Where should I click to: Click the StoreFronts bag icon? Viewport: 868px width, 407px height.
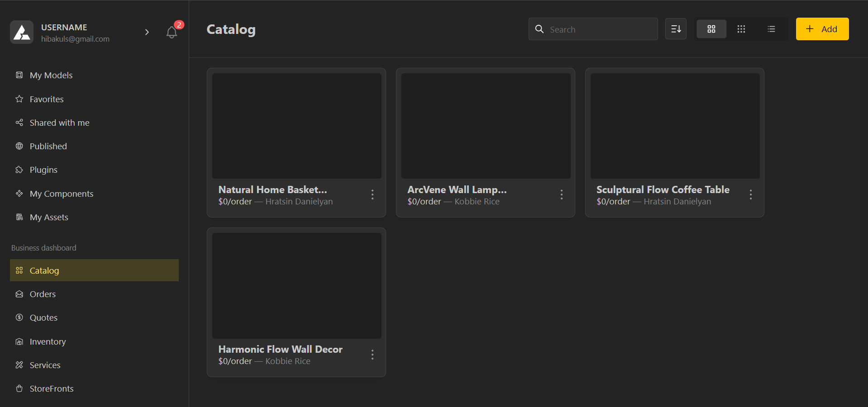19,388
